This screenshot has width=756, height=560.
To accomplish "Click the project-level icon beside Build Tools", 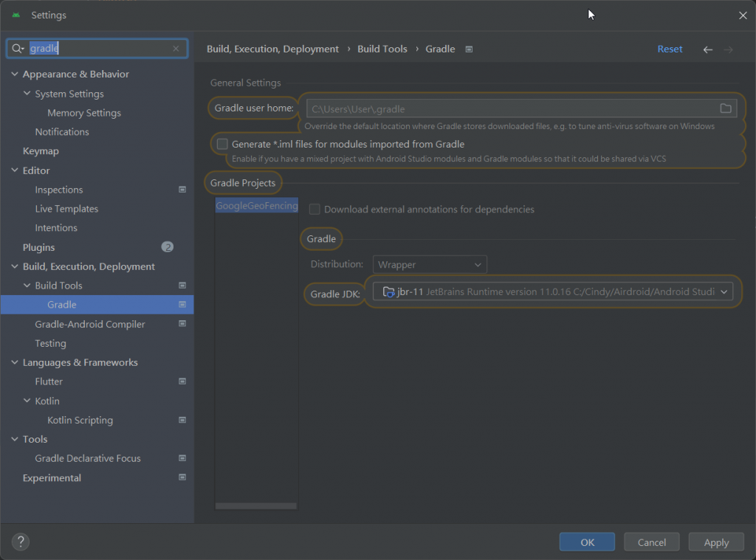I will tap(182, 286).
